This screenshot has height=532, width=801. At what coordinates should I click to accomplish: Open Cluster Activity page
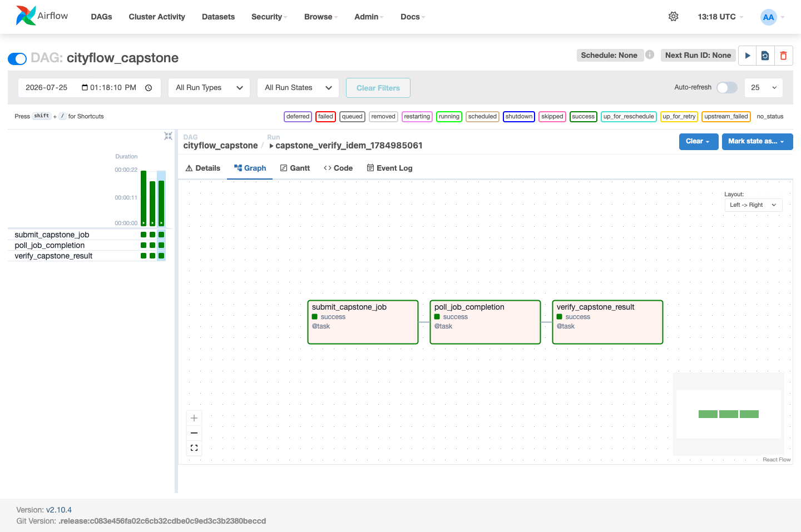[x=157, y=17]
